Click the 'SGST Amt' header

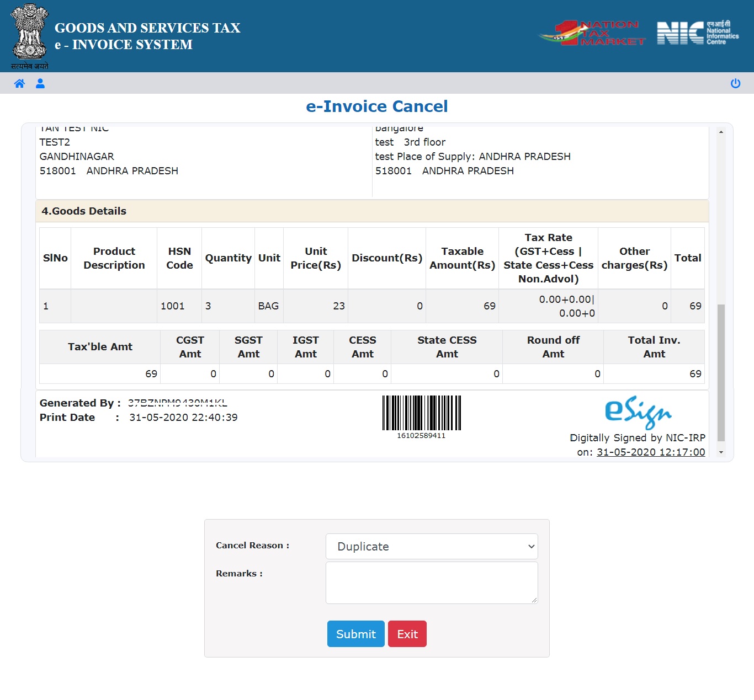[x=248, y=347]
